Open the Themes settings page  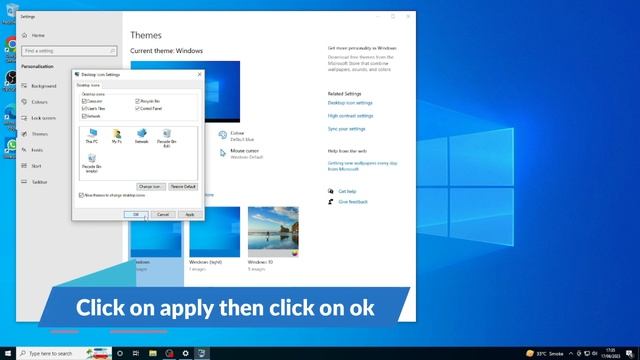pyautogui.click(x=35, y=134)
